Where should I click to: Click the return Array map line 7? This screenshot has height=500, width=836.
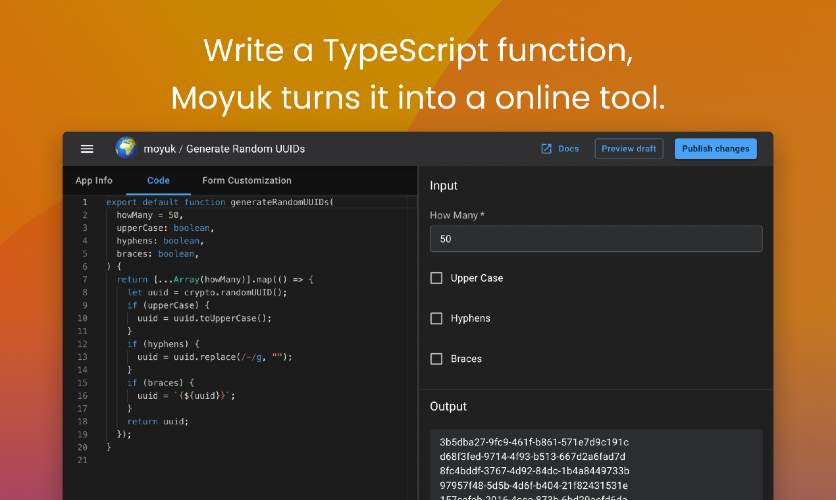click(215, 279)
